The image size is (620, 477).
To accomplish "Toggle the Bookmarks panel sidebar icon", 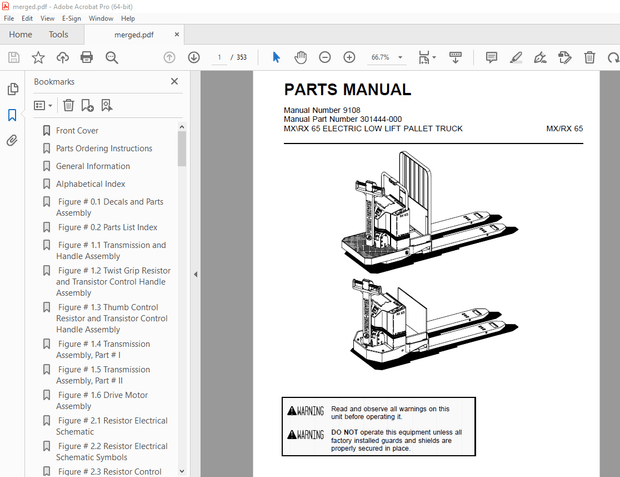I will click(x=12, y=115).
